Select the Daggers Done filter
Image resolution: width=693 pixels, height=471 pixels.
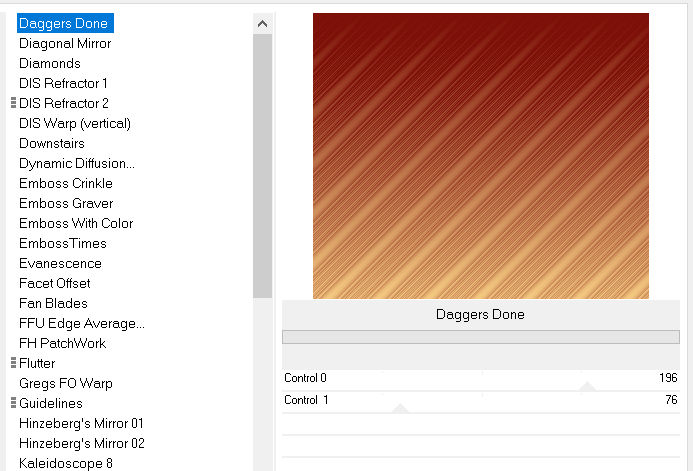[x=63, y=23]
